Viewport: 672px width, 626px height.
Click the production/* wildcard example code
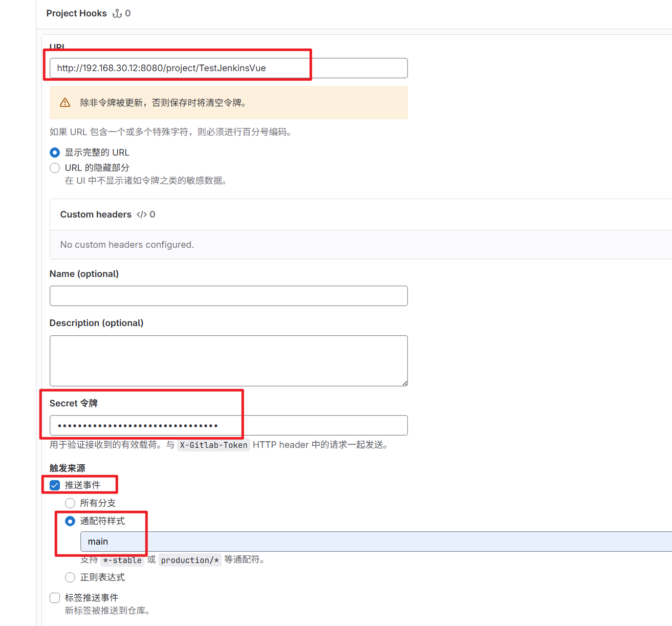(x=190, y=560)
